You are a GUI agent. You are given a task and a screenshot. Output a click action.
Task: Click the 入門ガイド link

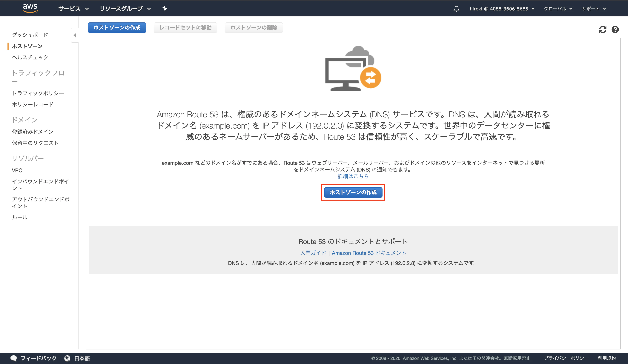pyautogui.click(x=314, y=253)
